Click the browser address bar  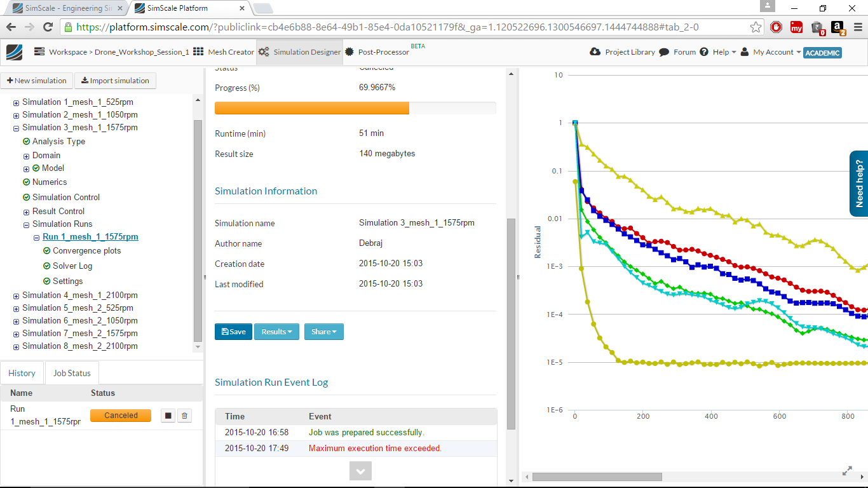coord(407,27)
